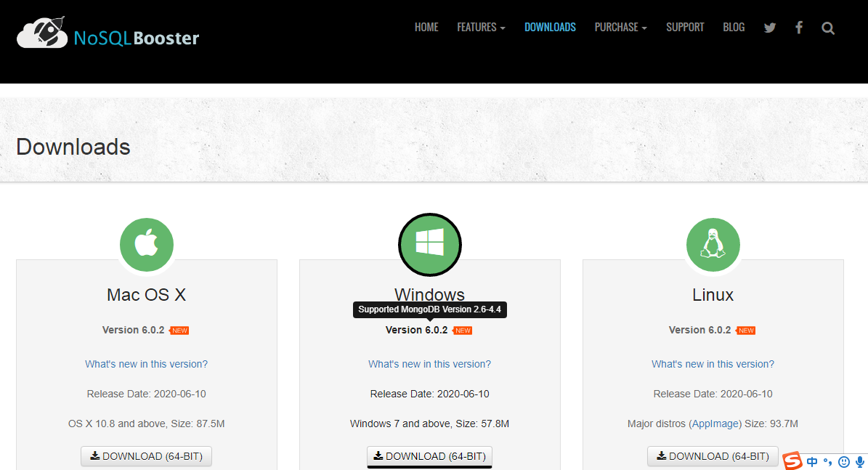Click the Sogou input method S icon

point(792,461)
